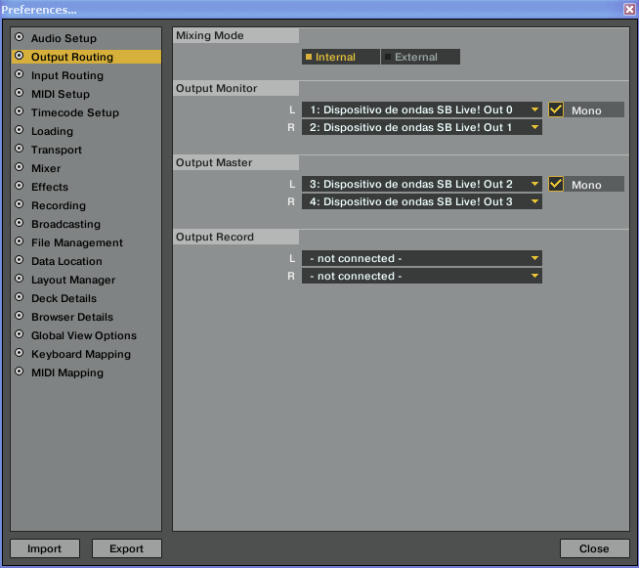The image size is (639, 568).
Task: Click the bullet icon beside Audio Setup
Action: (x=19, y=37)
